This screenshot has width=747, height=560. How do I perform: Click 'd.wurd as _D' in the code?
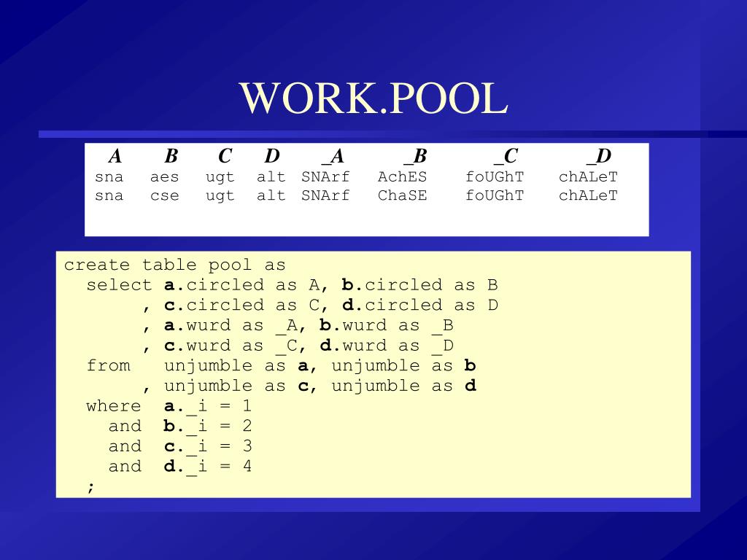(x=387, y=346)
